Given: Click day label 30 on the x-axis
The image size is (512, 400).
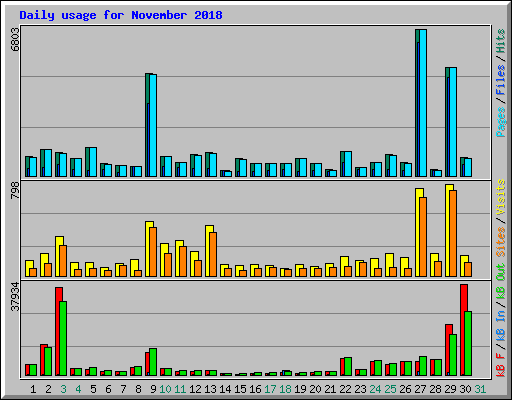Looking at the screenshot, I should click(465, 389).
